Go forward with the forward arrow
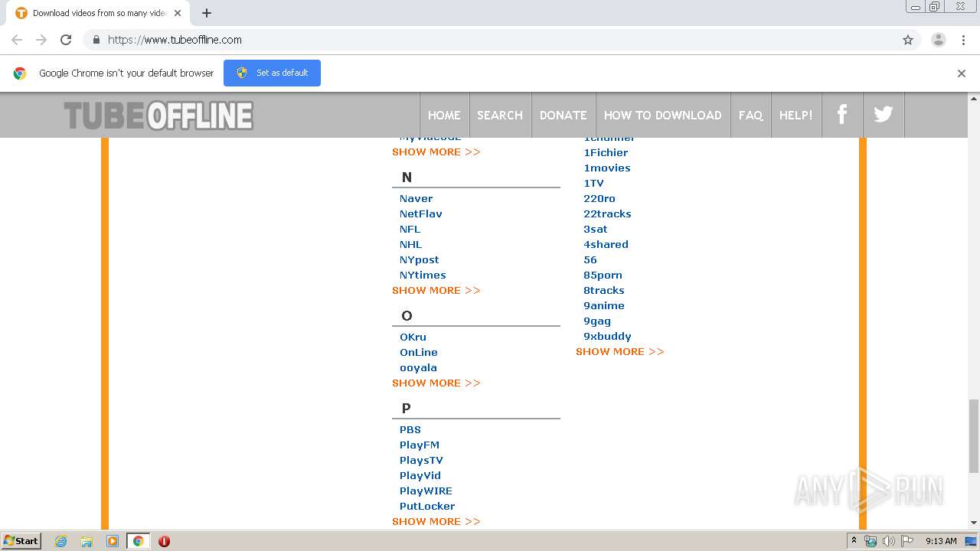The image size is (980, 551). [x=41, y=40]
